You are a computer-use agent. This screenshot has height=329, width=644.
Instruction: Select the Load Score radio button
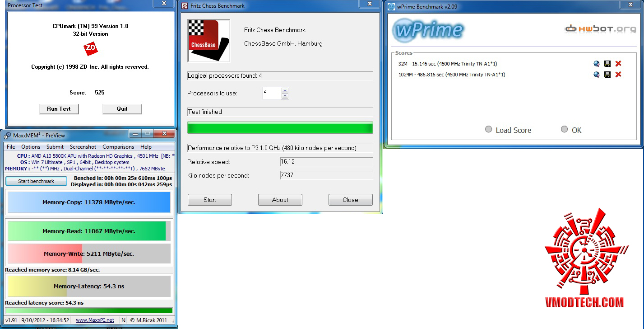coord(489,130)
